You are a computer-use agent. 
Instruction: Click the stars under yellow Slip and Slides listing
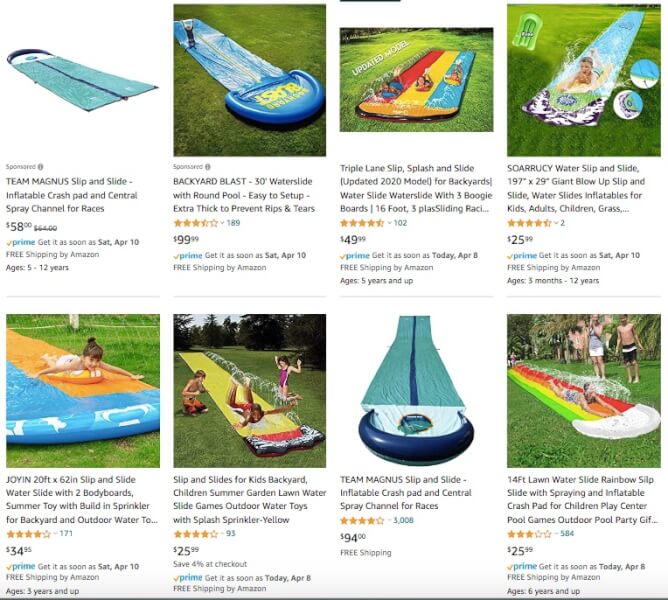pos(196,534)
